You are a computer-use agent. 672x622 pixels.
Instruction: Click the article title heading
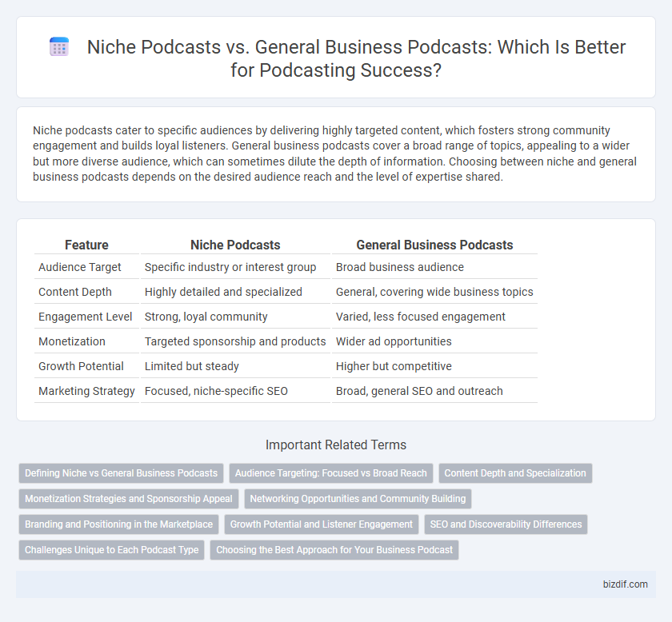point(356,58)
